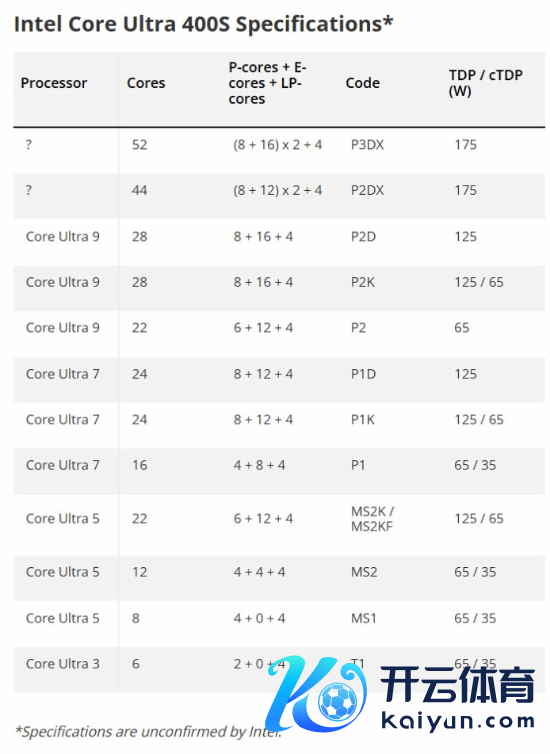Click the Intel Core Ultra 400S Specifications title
The height and width of the screenshot is (754, 550).
click(x=203, y=24)
